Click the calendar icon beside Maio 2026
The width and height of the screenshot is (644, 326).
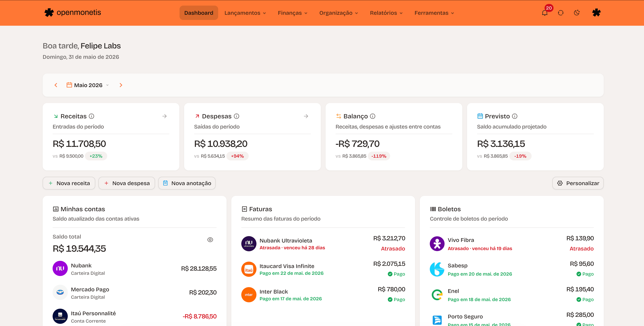(x=69, y=85)
